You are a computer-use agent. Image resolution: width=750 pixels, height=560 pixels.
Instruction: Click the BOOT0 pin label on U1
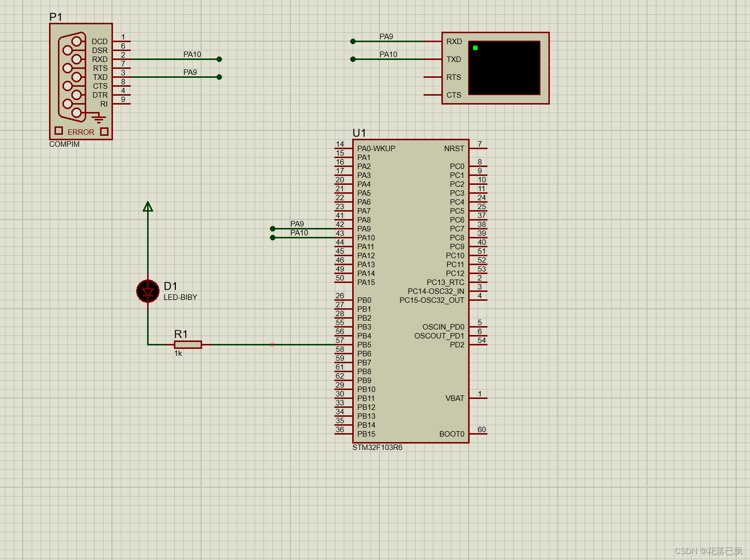coord(452,434)
